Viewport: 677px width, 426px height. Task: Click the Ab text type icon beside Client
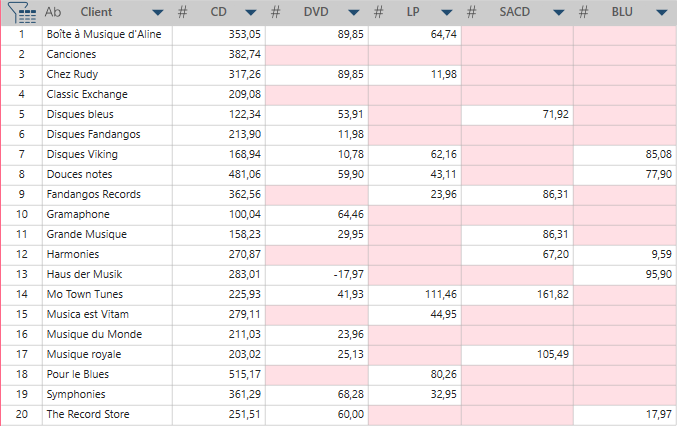tap(54, 13)
